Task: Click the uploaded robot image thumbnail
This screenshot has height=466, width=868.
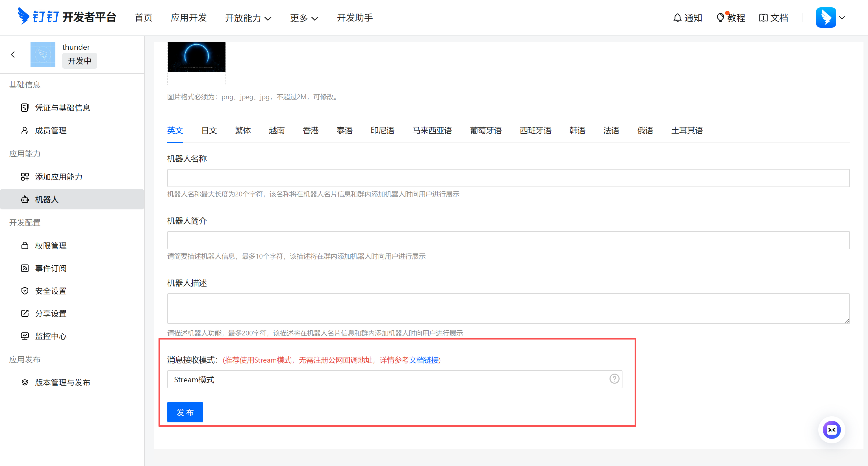Action: pyautogui.click(x=196, y=57)
